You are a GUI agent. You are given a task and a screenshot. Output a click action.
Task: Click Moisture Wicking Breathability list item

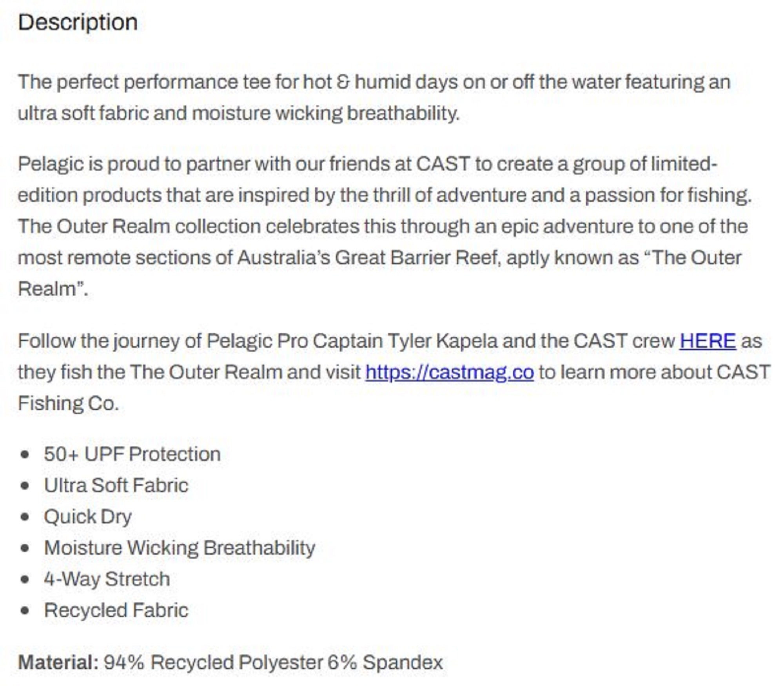180,548
